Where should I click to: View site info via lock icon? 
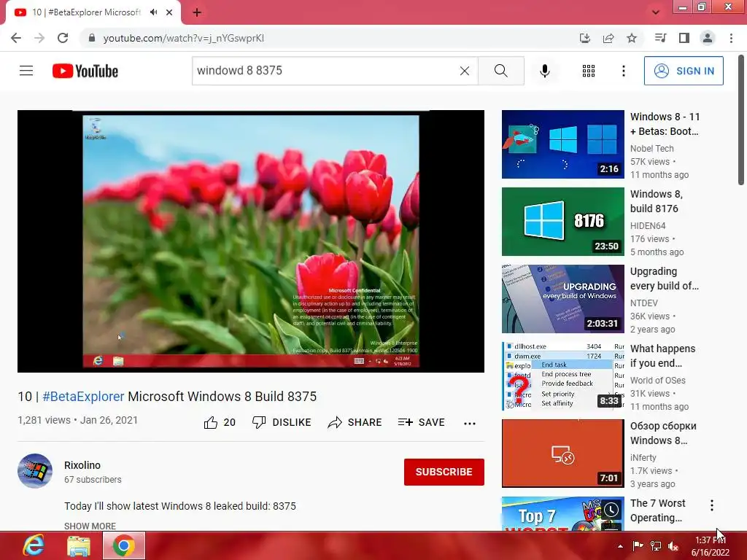(x=92, y=38)
